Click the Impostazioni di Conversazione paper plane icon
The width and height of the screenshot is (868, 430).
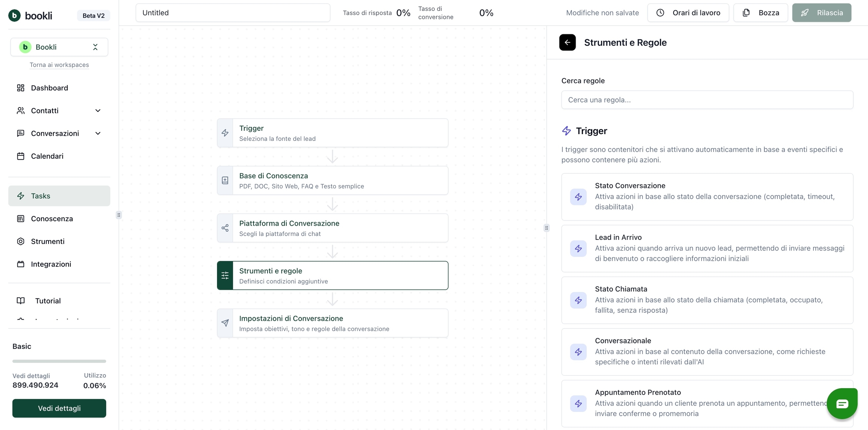pyautogui.click(x=225, y=323)
